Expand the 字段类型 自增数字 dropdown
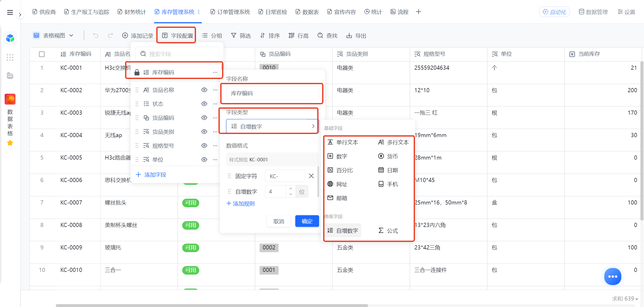This screenshot has height=307, width=644. coord(272,126)
